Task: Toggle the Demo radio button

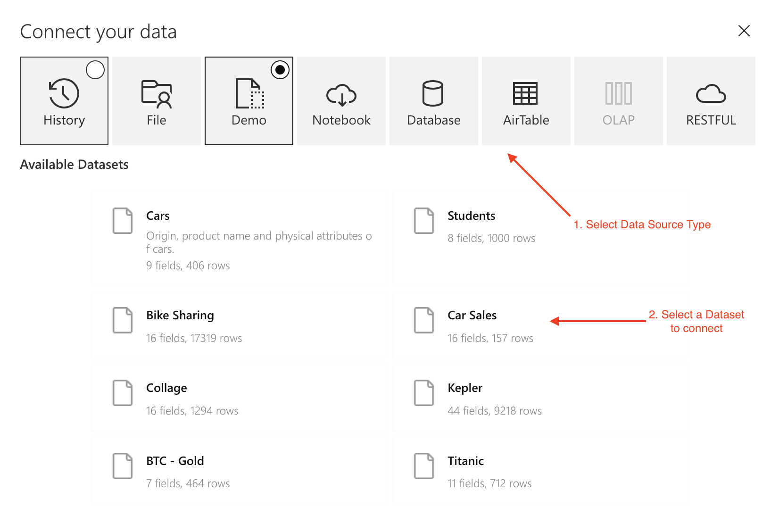Action: [x=280, y=70]
